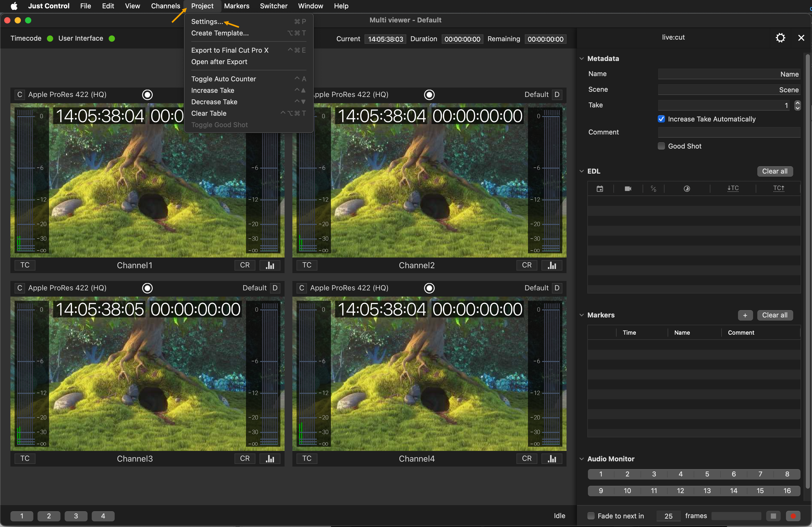Click record indicator icon on Channel4
This screenshot has width=812, height=527.
(x=429, y=288)
